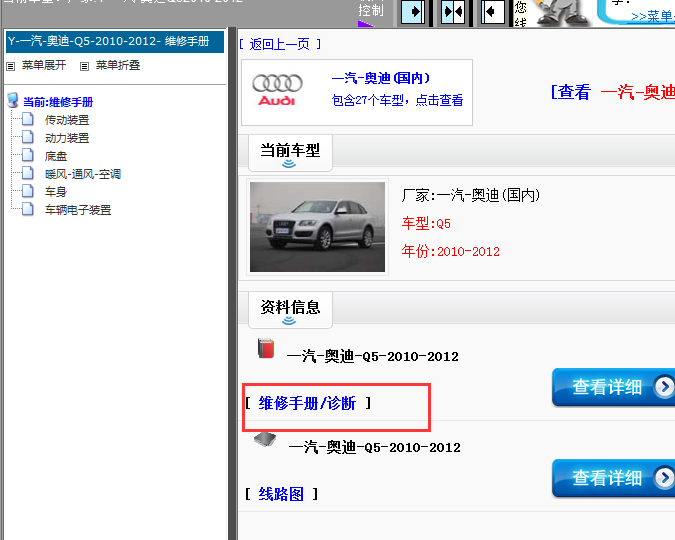Click the >>菜单 link in the header
The height and width of the screenshot is (540, 675).
point(653,16)
